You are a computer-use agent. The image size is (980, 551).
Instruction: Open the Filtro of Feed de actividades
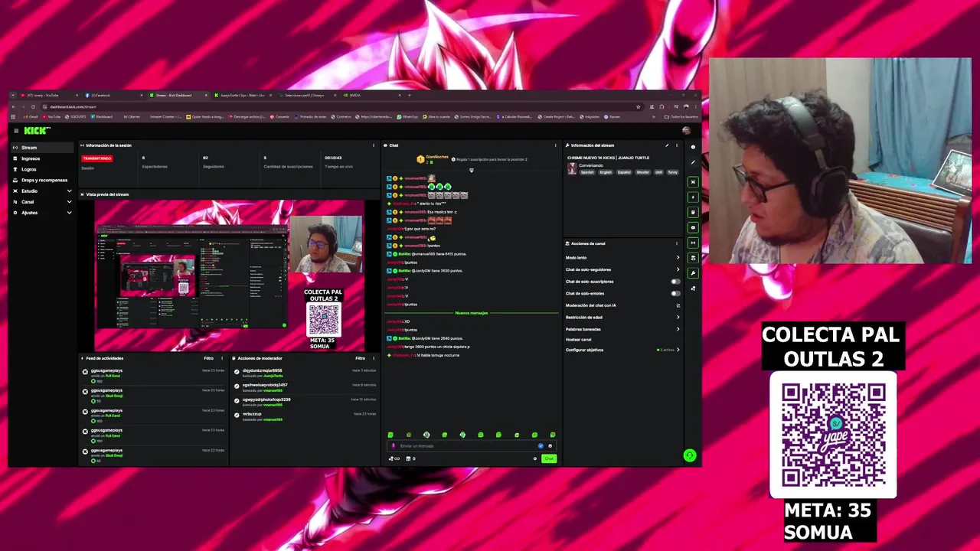pyautogui.click(x=208, y=358)
